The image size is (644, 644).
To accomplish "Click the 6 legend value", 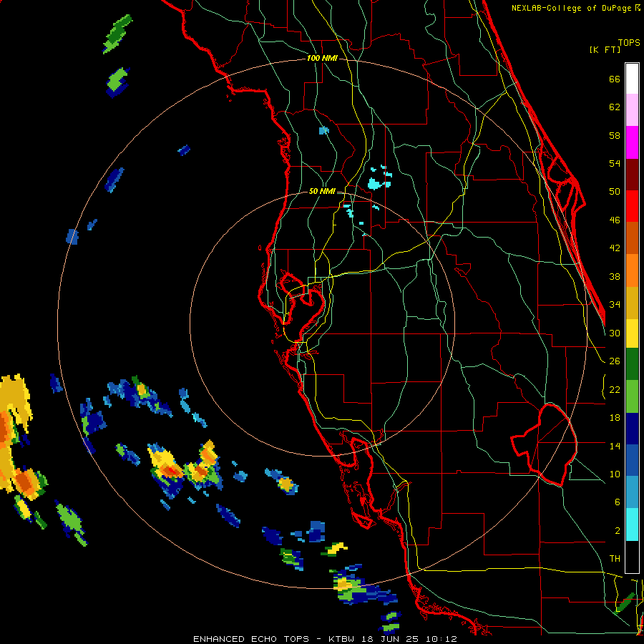I will pos(617,502).
